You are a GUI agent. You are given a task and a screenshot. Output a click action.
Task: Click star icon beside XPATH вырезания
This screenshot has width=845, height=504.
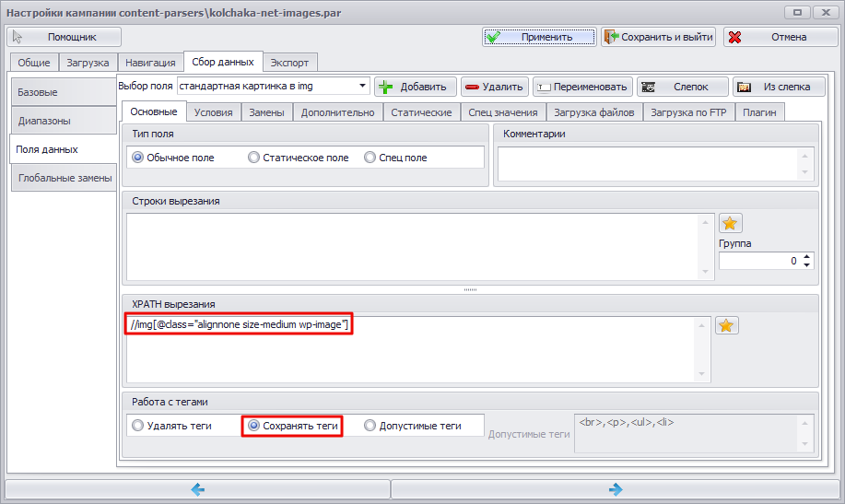click(726, 325)
